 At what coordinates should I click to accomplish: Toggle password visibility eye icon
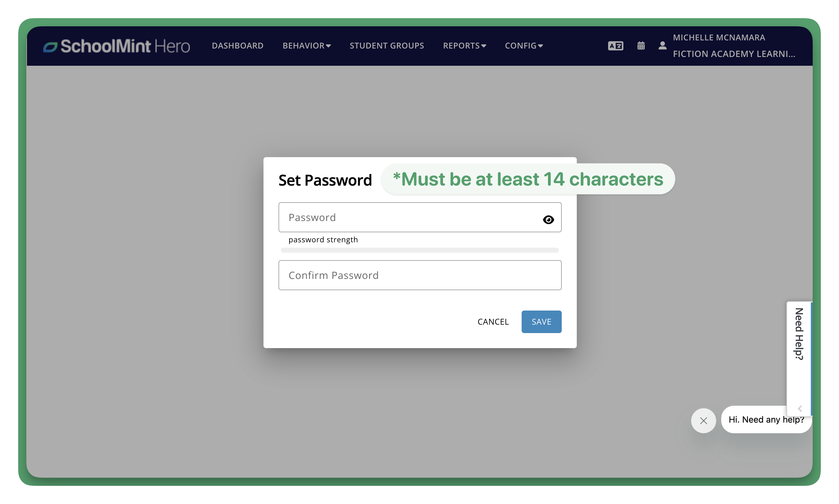[548, 219]
